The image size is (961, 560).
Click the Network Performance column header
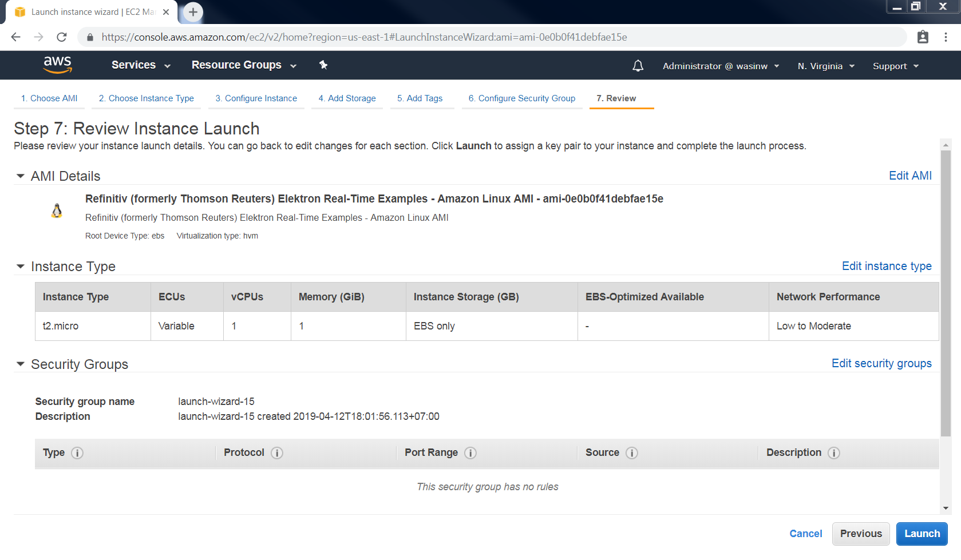point(853,297)
